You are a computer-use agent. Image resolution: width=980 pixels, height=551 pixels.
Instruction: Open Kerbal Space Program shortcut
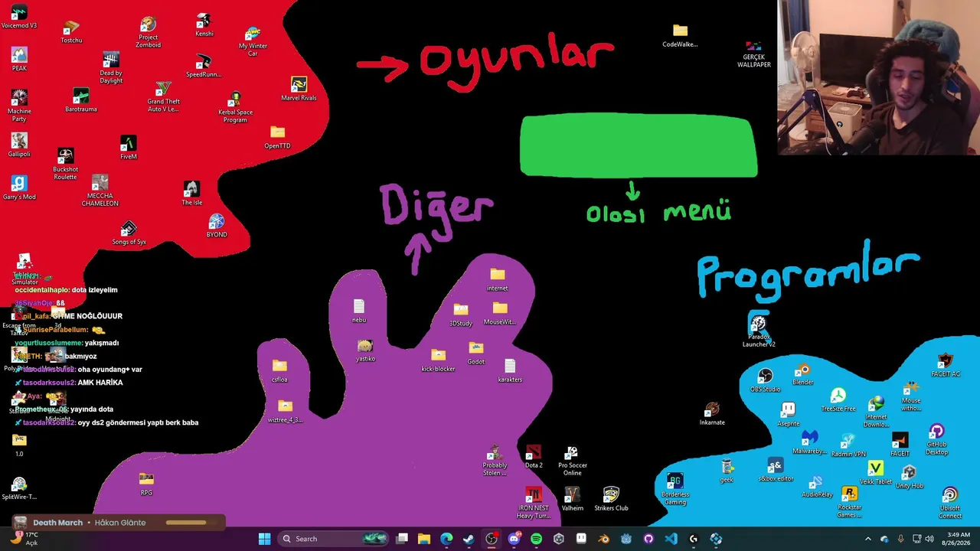click(235, 107)
